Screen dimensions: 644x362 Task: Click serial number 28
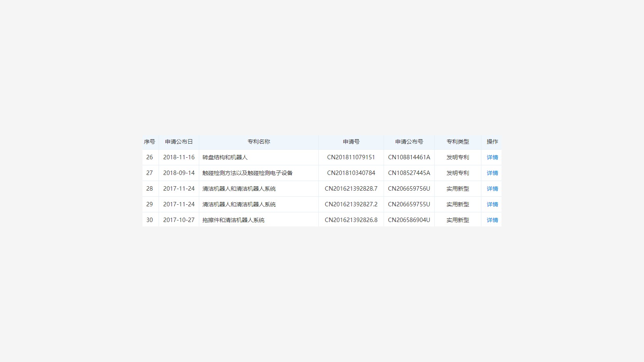149,189
